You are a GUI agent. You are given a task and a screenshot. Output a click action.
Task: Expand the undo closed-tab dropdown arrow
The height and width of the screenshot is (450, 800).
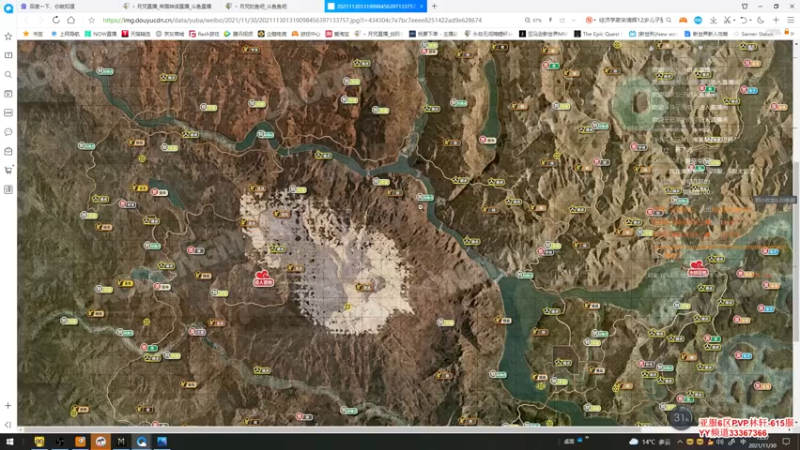point(749,20)
